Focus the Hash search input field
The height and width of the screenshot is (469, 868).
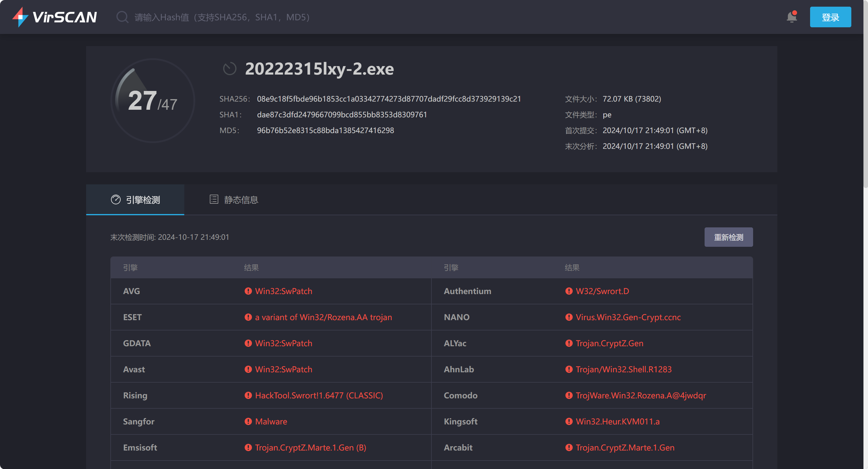click(223, 17)
